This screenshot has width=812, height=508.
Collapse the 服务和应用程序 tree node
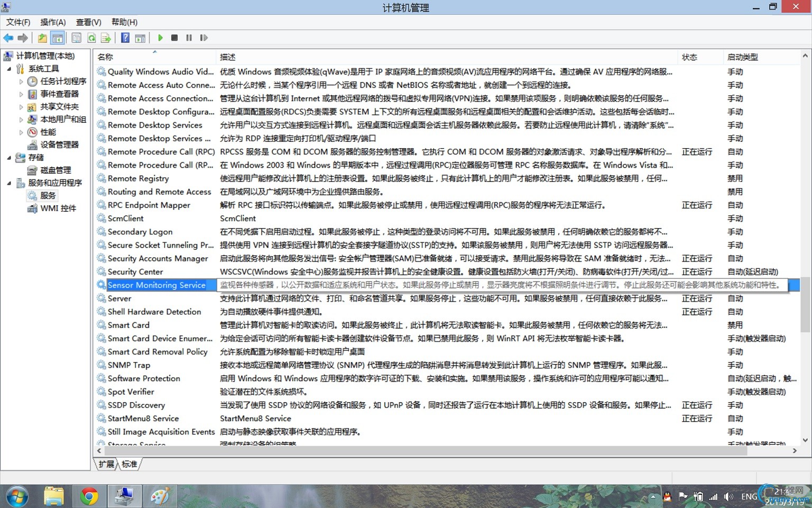click(9, 183)
